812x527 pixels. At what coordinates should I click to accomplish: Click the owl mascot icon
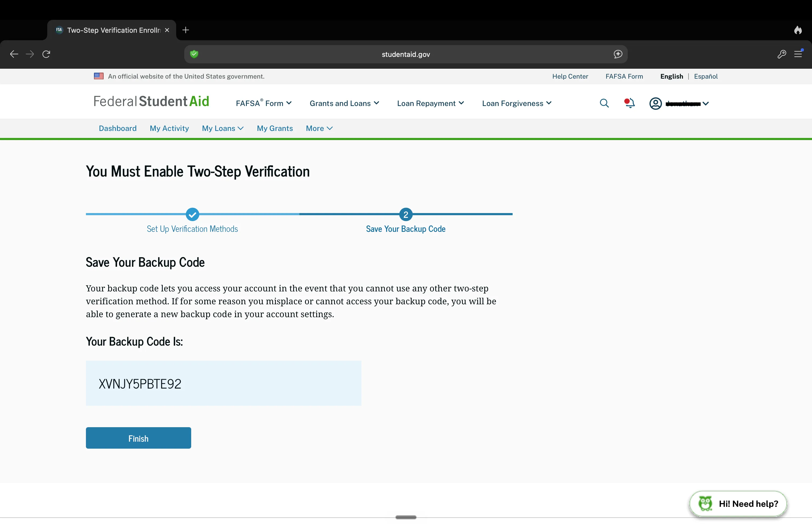coord(705,503)
